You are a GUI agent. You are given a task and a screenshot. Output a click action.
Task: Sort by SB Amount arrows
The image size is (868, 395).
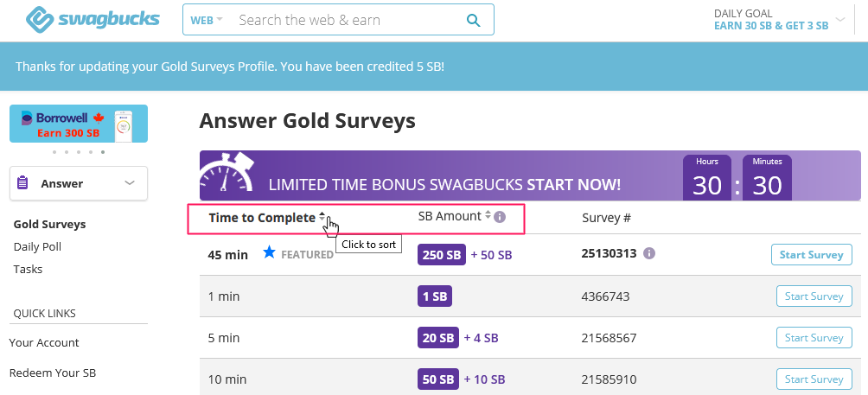coord(488,215)
